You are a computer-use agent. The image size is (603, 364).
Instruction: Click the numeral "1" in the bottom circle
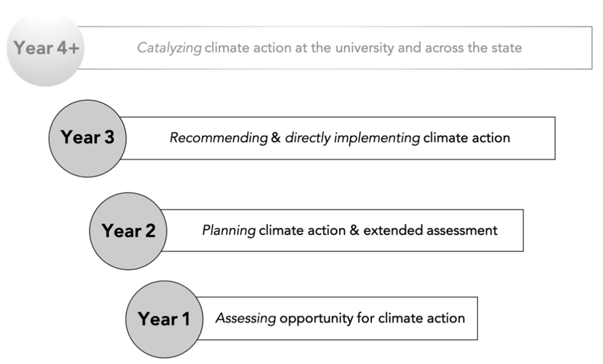tap(186, 319)
